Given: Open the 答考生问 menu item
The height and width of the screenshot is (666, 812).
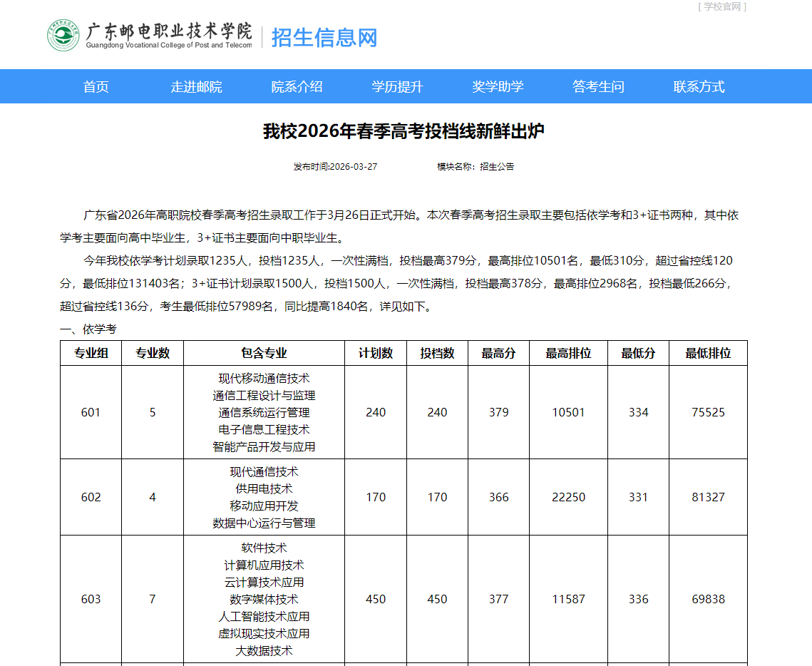Looking at the screenshot, I should (x=597, y=86).
